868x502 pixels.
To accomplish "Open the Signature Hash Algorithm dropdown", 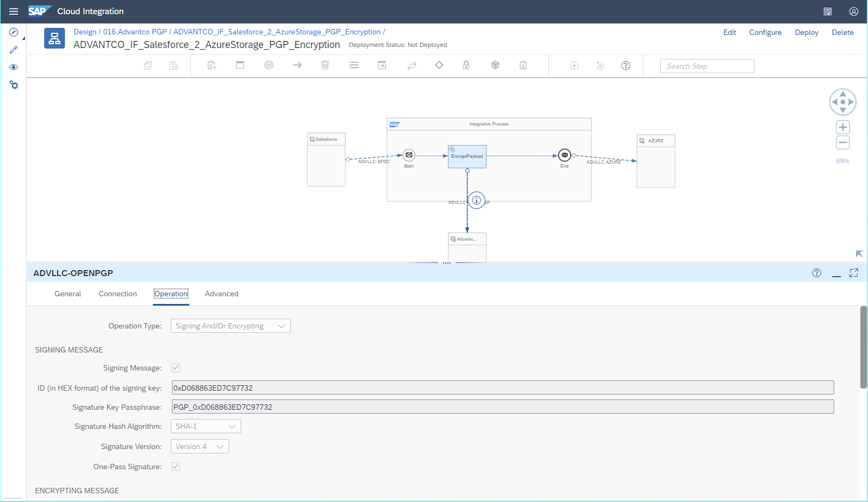I will click(206, 426).
